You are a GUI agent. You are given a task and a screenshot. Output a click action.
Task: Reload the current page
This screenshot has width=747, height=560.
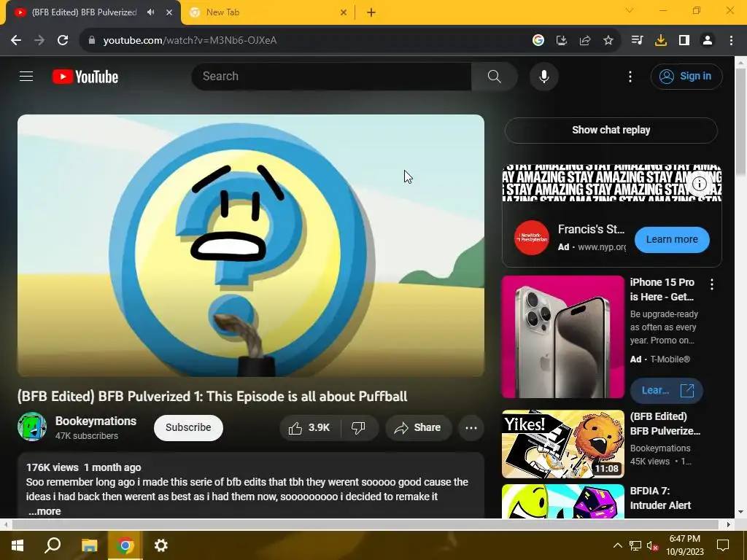63,41
